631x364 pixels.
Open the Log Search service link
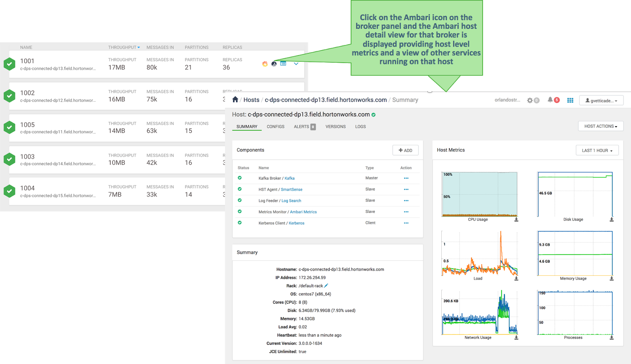tap(291, 201)
